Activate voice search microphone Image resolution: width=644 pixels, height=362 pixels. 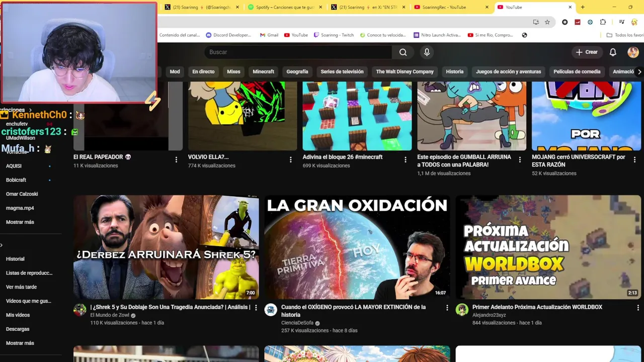[427, 52]
